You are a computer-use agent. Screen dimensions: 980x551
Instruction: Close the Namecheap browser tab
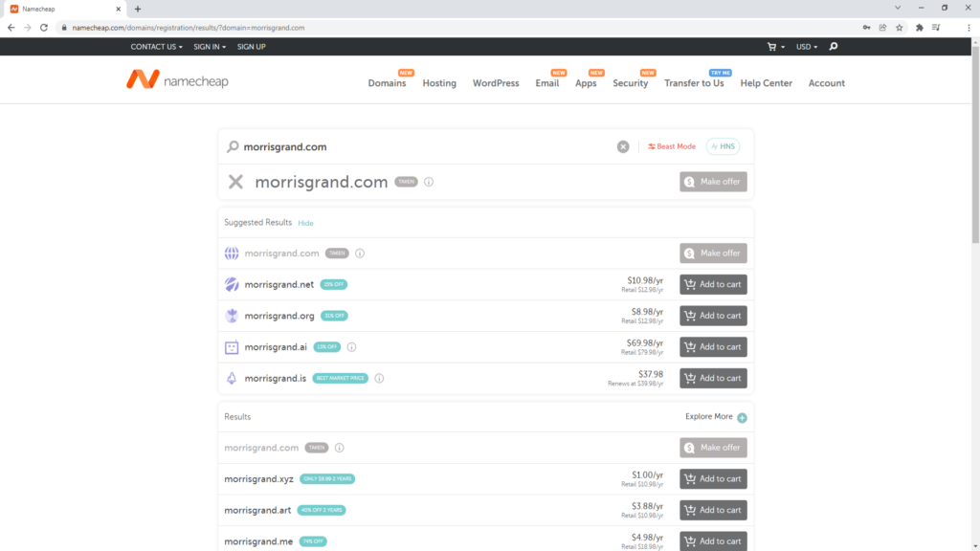click(118, 9)
